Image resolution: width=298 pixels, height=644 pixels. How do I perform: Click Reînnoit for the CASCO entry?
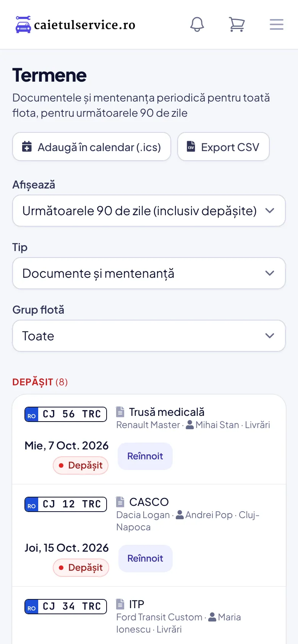pyautogui.click(x=145, y=559)
